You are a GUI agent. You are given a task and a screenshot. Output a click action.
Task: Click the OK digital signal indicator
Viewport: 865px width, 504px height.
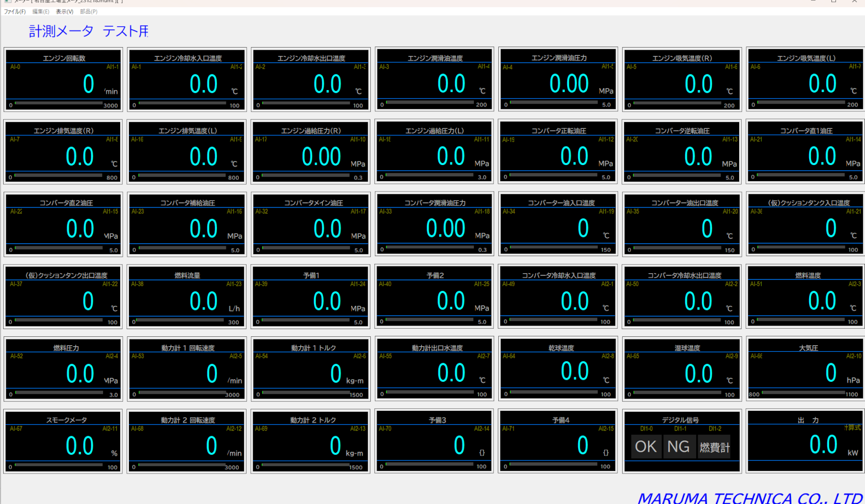645,447
